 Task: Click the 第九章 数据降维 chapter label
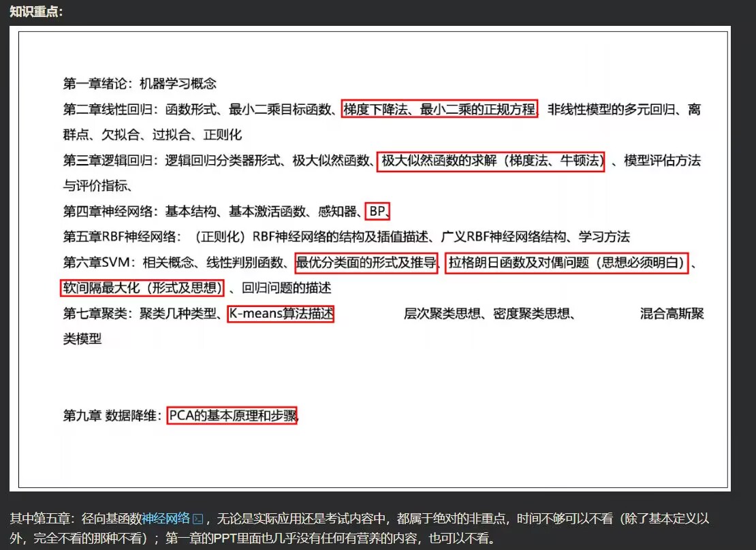112,415
